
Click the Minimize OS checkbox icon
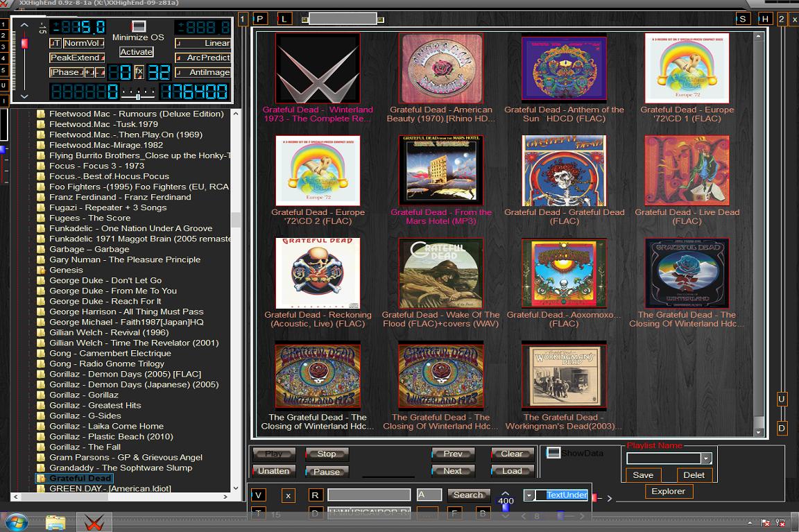(x=138, y=26)
